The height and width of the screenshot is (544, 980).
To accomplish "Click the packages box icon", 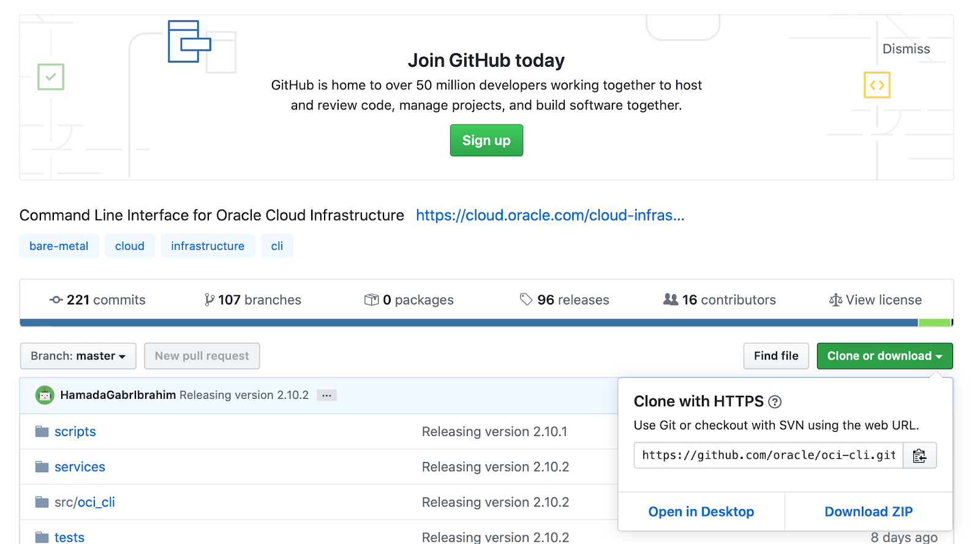I will [372, 300].
